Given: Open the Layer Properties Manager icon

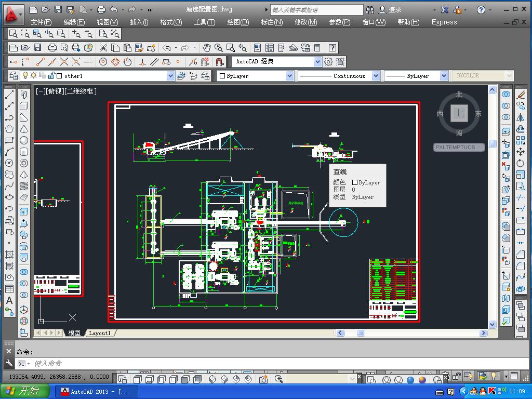Looking at the screenshot, I should (x=14, y=76).
